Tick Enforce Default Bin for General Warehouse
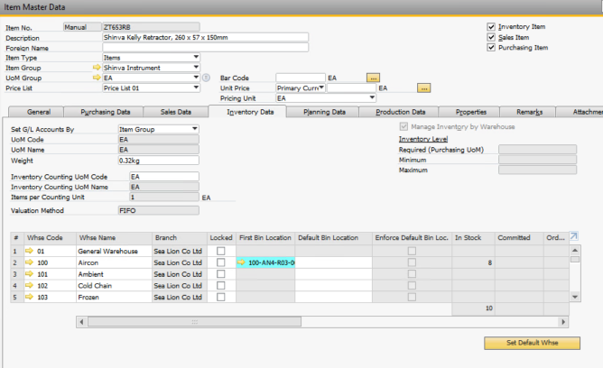 pos(411,251)
